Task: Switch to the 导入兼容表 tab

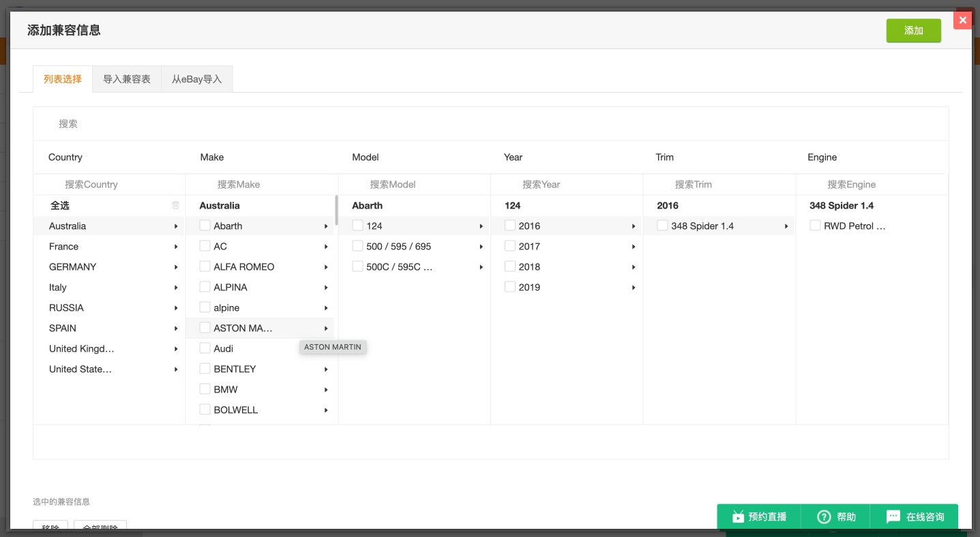Action: [x=127, y=79]
